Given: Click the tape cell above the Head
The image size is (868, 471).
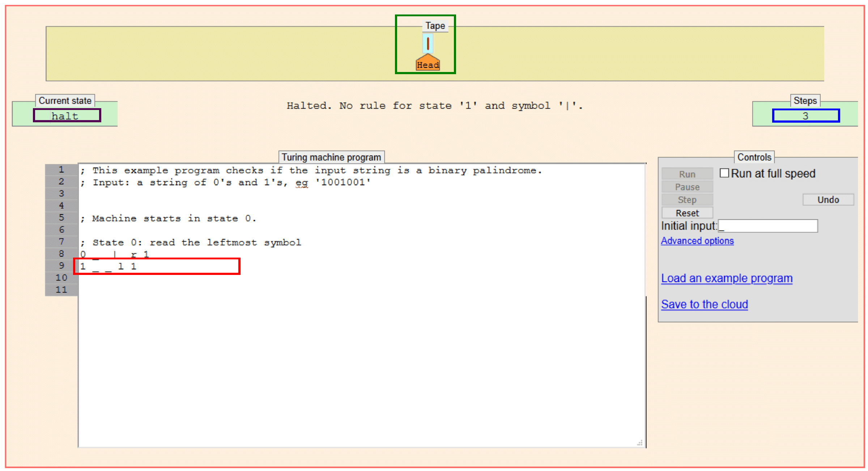Looking at the screenshot, I should tap(428, 44).
